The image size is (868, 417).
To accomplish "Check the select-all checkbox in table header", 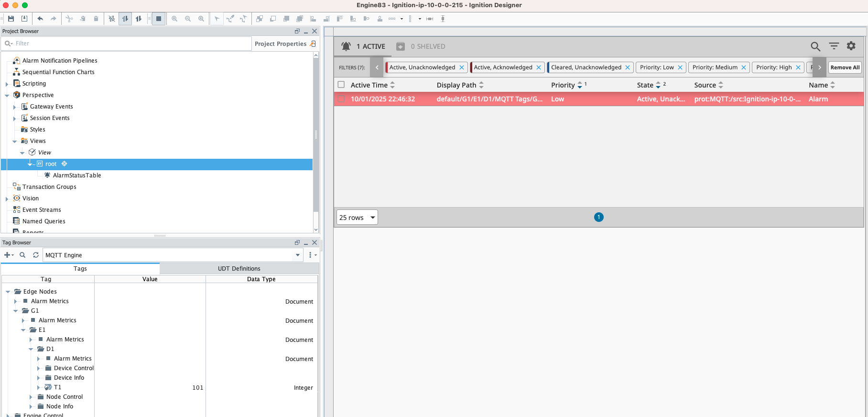I will [x=341, y=85].
